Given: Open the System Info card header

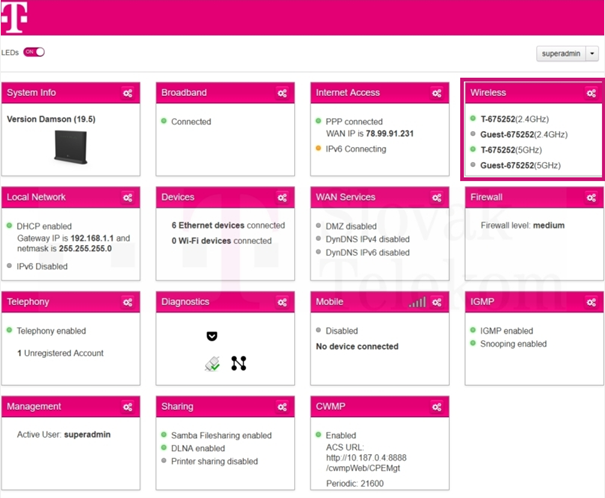Looking at the screenshot, I should (x=71, y=93).
